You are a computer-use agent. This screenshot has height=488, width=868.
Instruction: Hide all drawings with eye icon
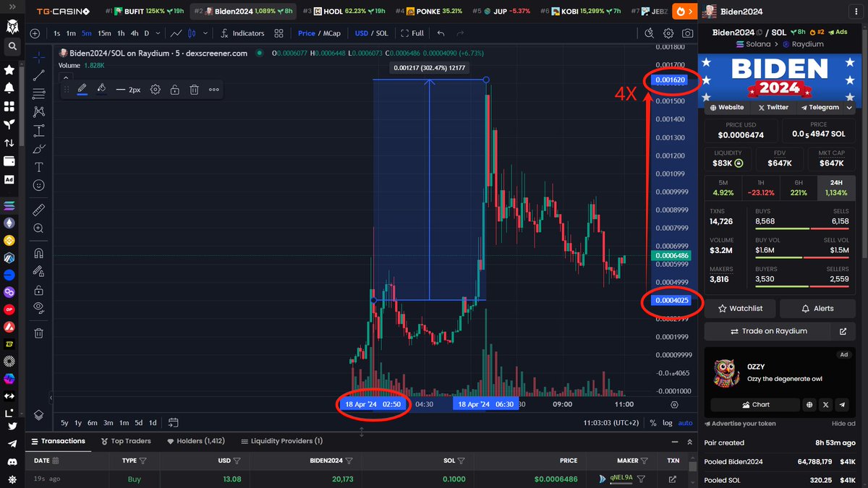(39, 308)
